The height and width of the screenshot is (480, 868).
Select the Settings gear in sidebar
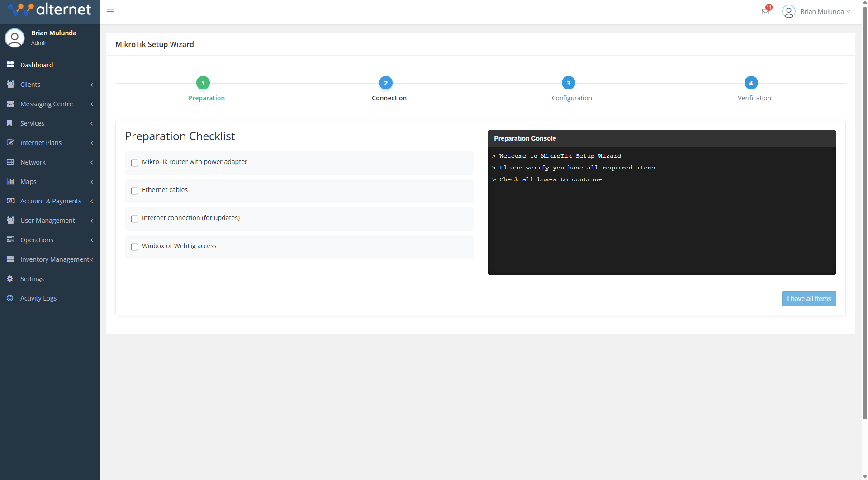click(10, 278)
